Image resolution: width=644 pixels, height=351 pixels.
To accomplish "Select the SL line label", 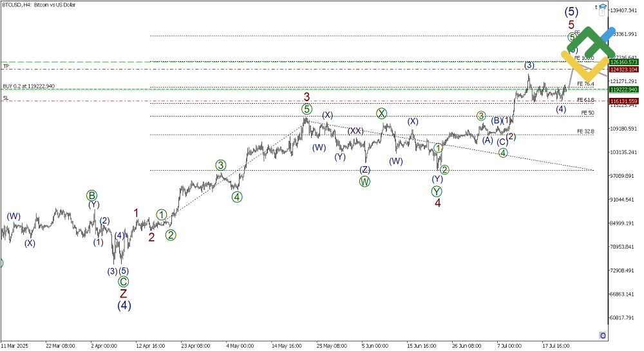I will (6, 98).
